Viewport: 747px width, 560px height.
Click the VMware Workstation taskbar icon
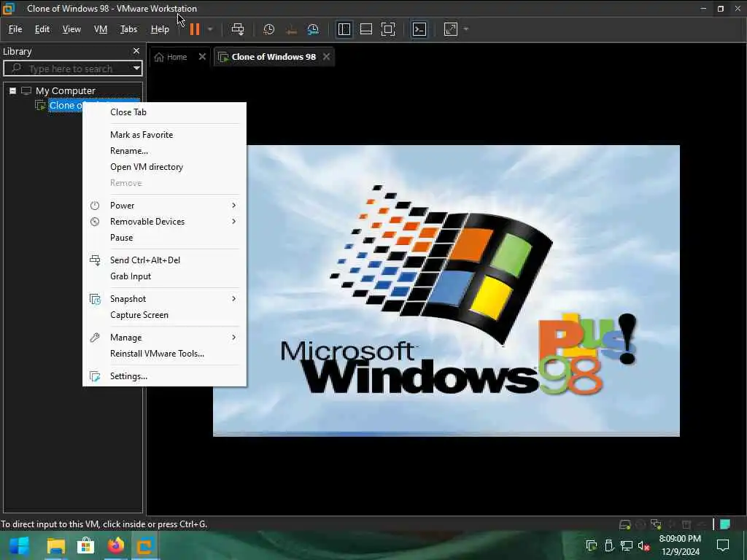[x=145, y=545]
